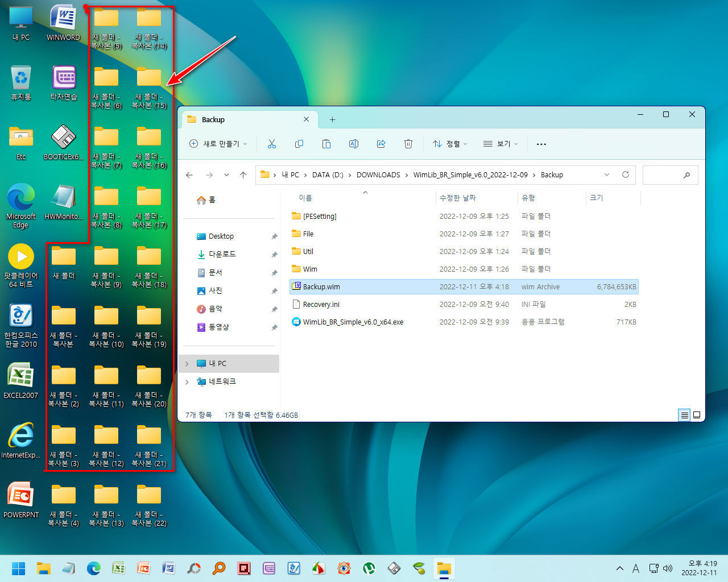The image size is (728, 582).
Task: Open the 새로 만들기 (New) dropdown
Action: [x=218, y=144]
